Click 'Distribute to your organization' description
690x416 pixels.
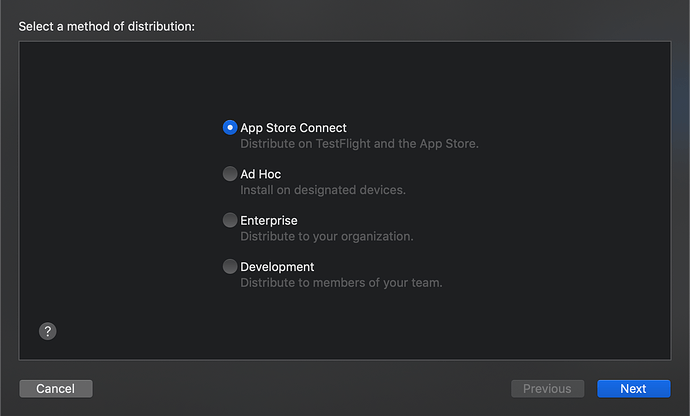[326, 236]
